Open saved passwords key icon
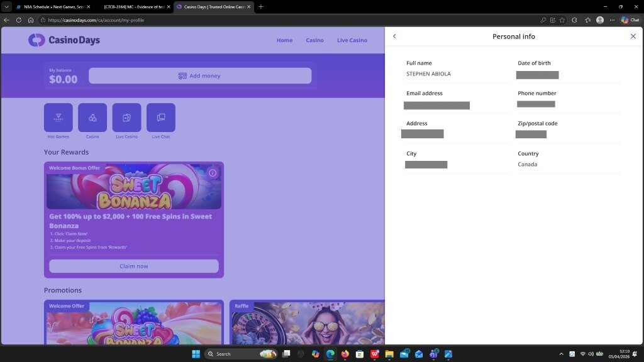Viewport: 644px width, 362px height. tap(543, 19)
